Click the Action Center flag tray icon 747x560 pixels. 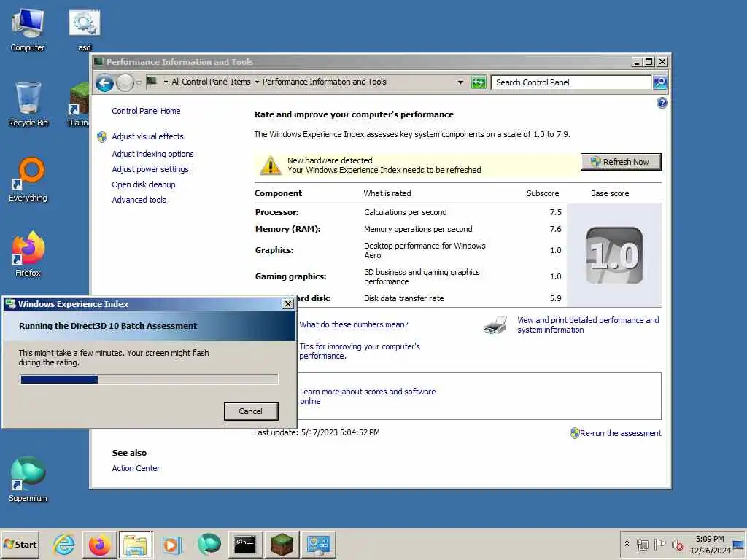659,544
